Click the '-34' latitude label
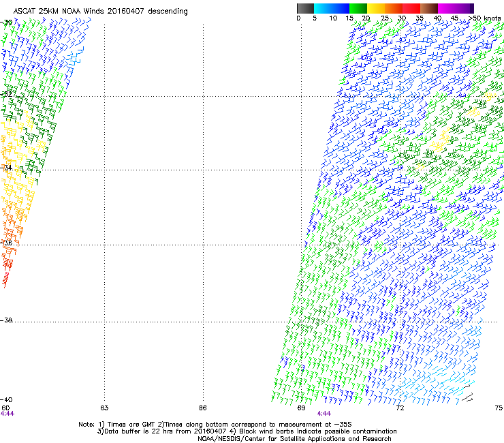This screenshot has height=443, width=504. [6, 168]
